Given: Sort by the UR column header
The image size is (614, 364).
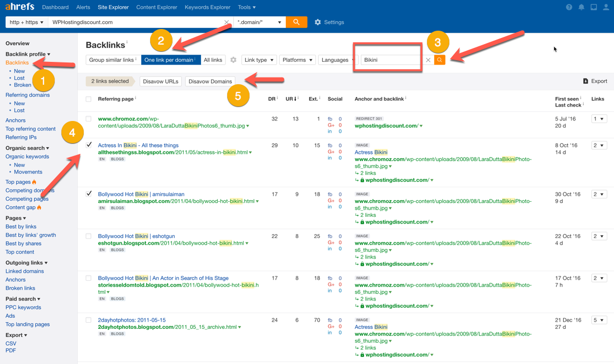Looking at the screenshot, I should coord(291,99).
